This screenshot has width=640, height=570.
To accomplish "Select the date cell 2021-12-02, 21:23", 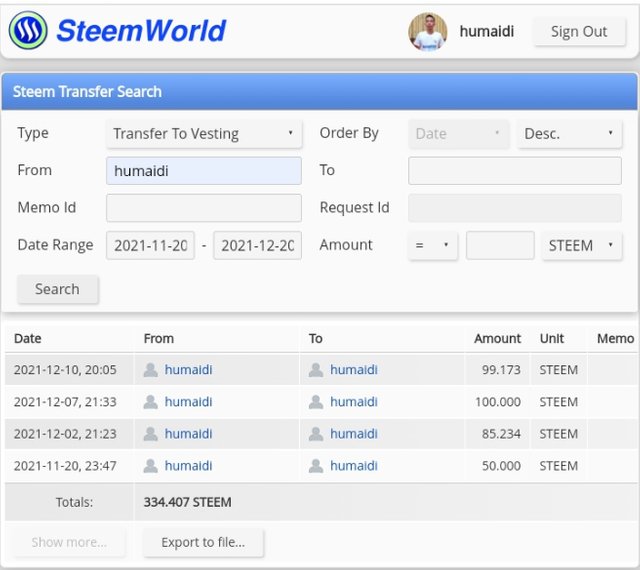I will pyautogui.click(x=65, y=434).
